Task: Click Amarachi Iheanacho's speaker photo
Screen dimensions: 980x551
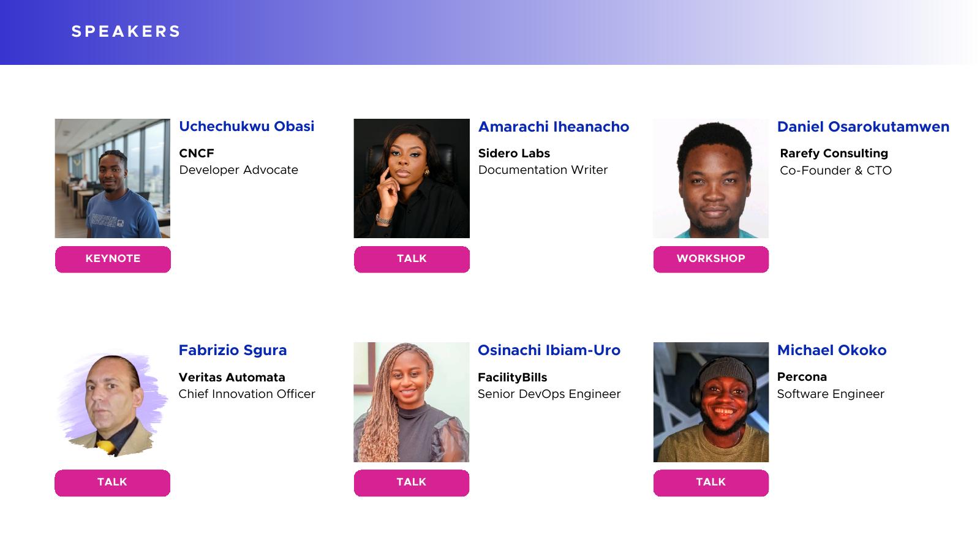Action: (412, 178)
